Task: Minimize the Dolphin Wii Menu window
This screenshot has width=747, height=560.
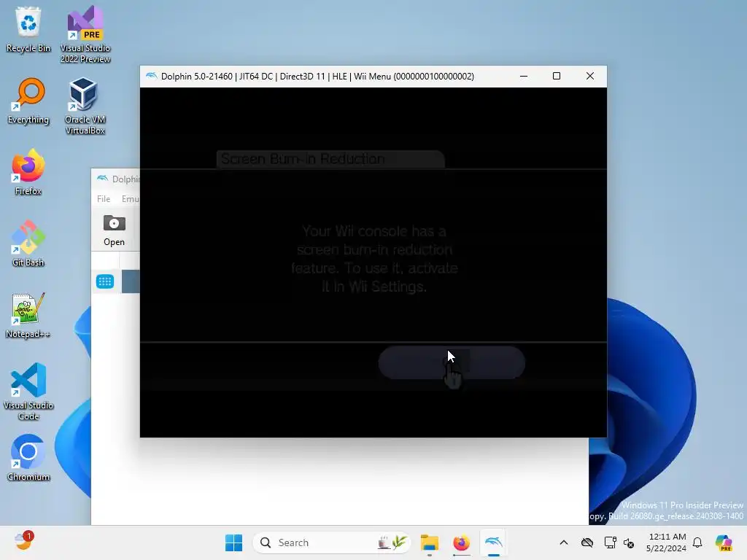Action: point(524,76)
